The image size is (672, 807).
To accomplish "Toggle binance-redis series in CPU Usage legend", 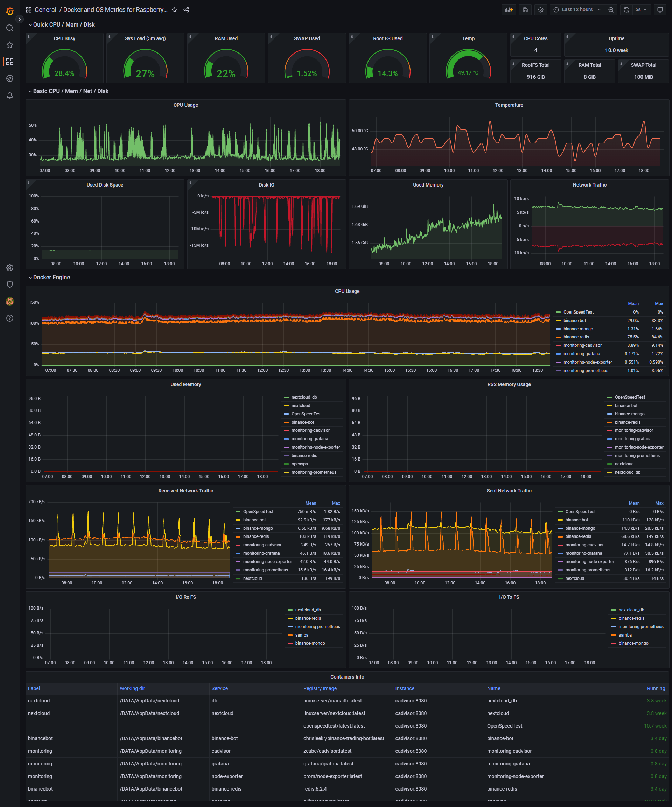I will point(576,337).
